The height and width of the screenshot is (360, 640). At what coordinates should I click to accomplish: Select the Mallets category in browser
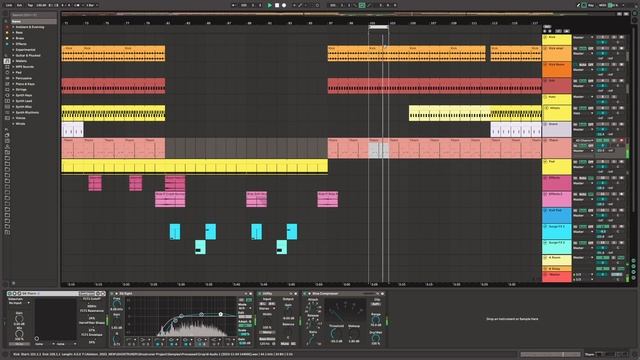click(21, 61)
